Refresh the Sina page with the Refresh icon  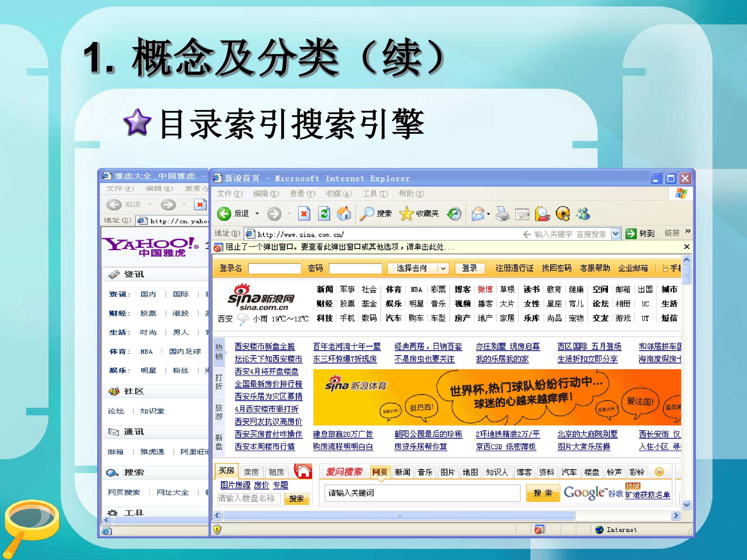click(324, 214)
